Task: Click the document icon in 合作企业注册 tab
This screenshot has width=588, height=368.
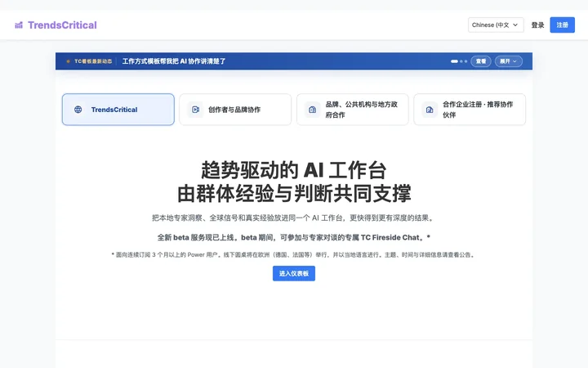Action: coord(430,110)
